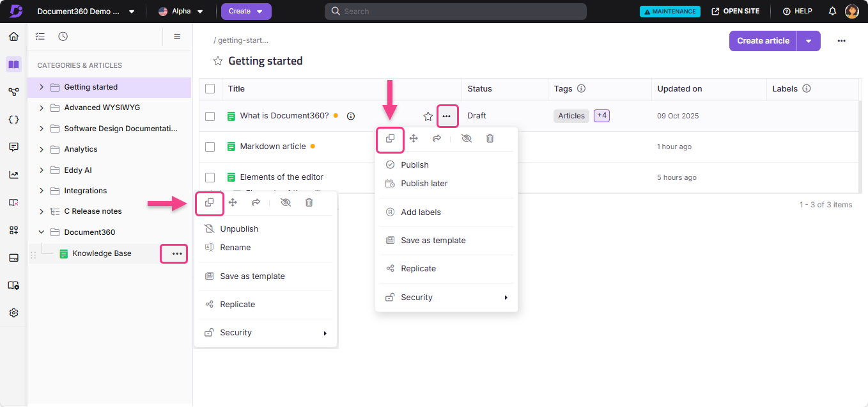This screenshot has height=407, width=868.
Task: Open the Create dropdown in the top bar
Action: (x=246, y=12)
